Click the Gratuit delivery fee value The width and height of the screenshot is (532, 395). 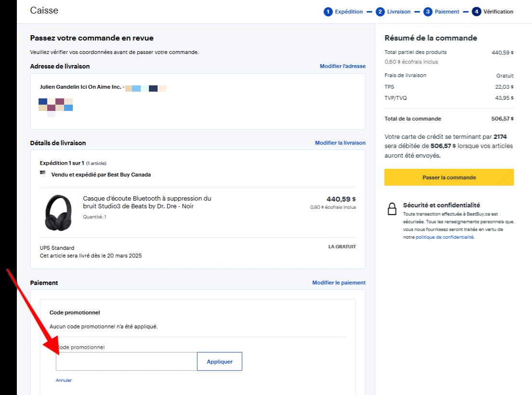coord(505,76)
